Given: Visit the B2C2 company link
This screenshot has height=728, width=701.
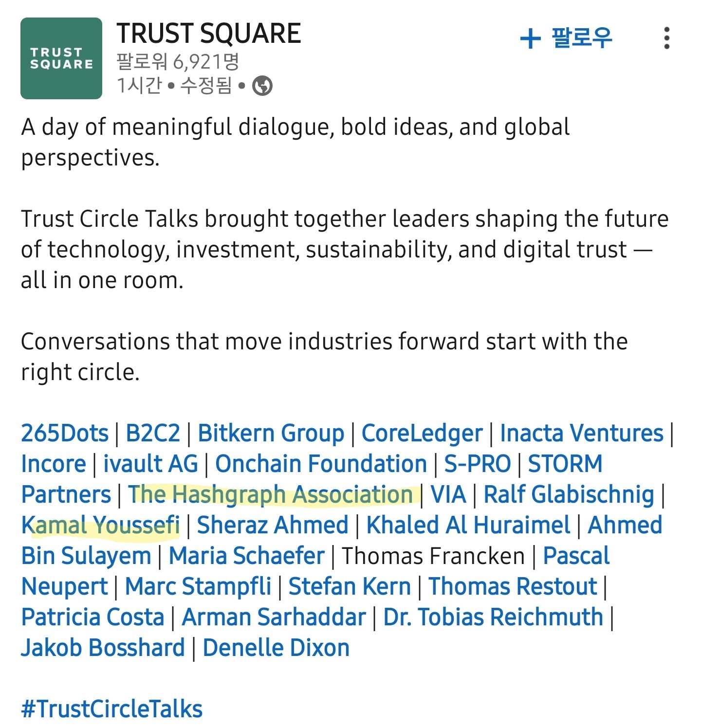Looking at the screenshot, I should 153,433.
